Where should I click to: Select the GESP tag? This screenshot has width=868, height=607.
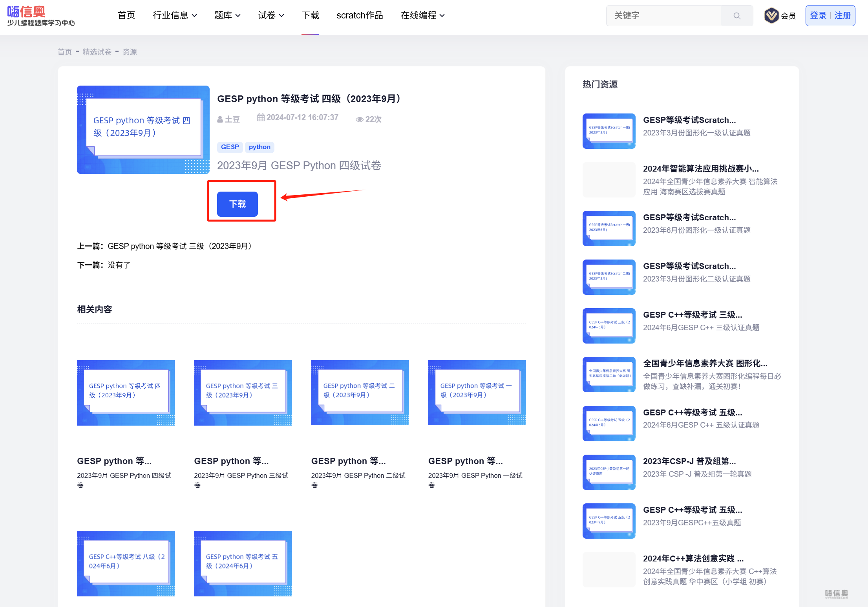230,147
